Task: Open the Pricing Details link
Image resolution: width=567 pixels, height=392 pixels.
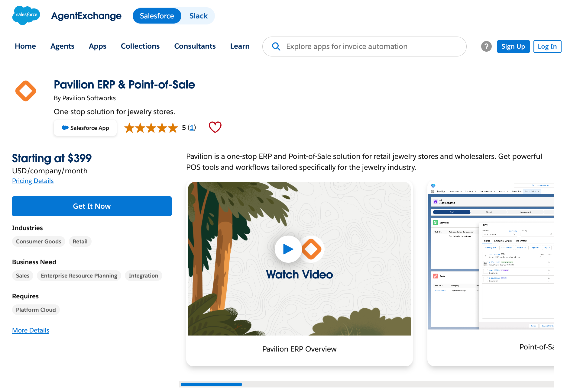Action: pyautogui.click(x=33, y=181)
